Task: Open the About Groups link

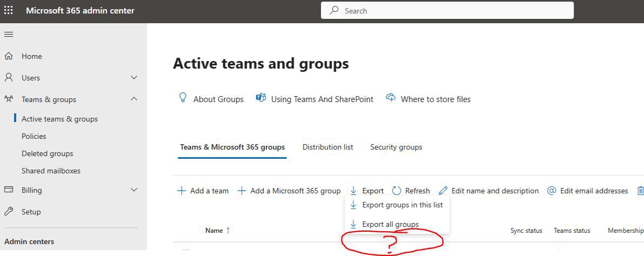Action: (218, 99)
